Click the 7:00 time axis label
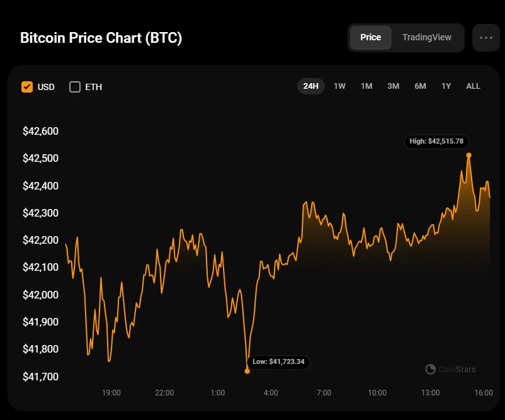 (324, 393)
